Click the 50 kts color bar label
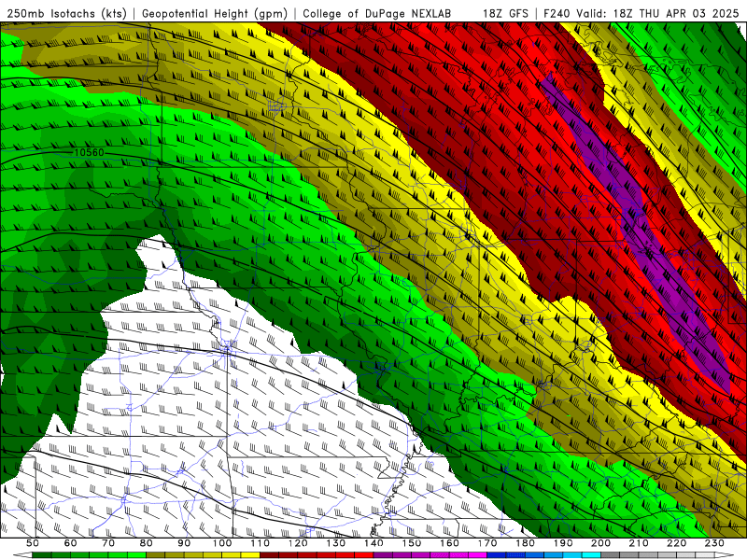747x560 pixels. pos(33,543)
